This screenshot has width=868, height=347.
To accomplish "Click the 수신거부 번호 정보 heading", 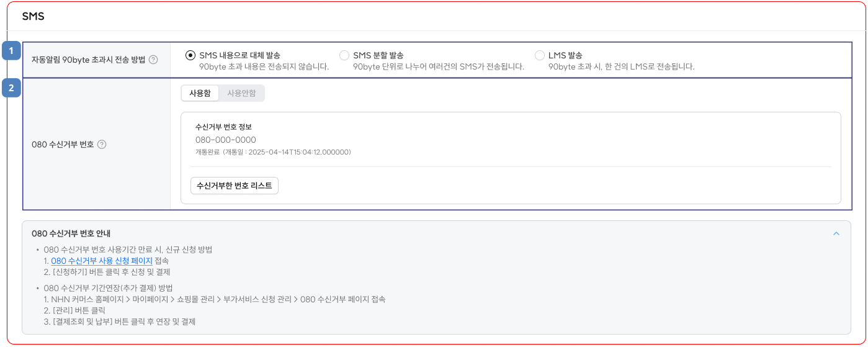I will 223,127.
